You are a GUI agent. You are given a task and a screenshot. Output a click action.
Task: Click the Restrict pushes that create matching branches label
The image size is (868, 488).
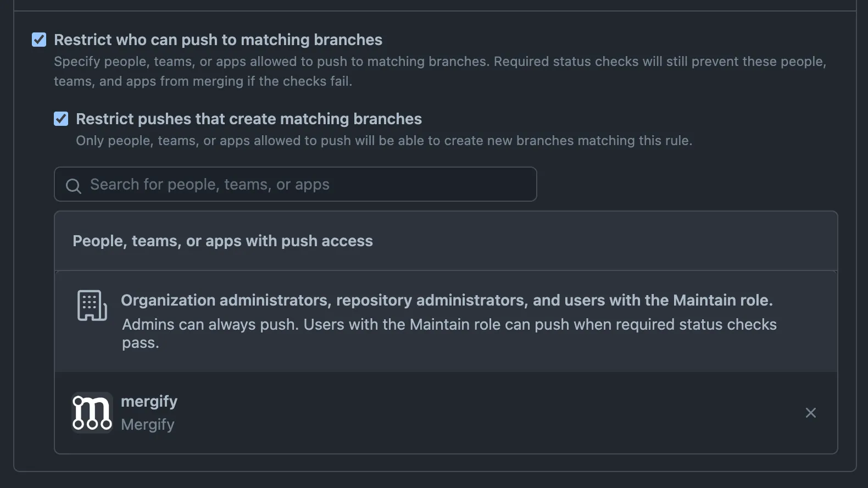[x=248, y=118]
